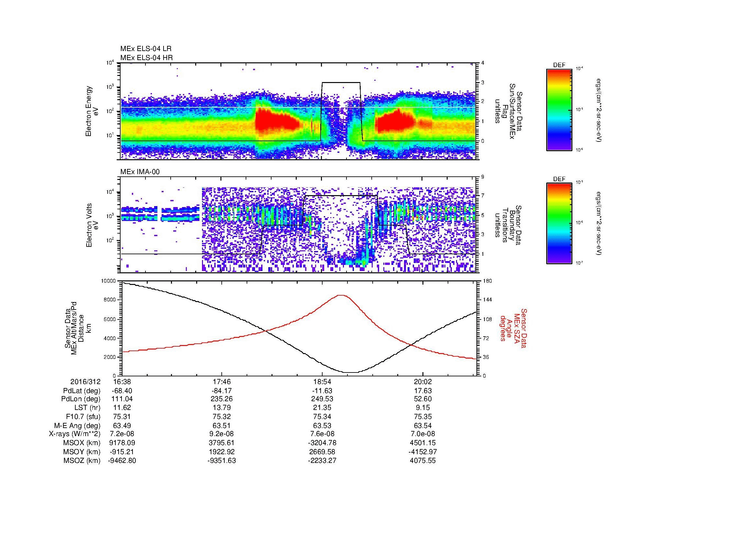The width and height of the screenshot is (756, 534).
Task: Click the MSOX value -3204.78
Action: tap(322, 443)
